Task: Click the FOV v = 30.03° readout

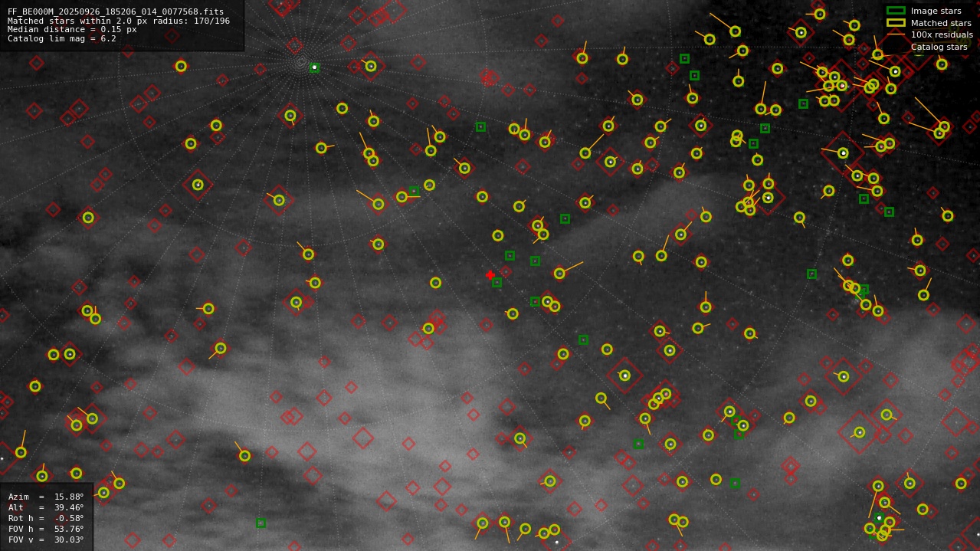Action: coord(46,540)
